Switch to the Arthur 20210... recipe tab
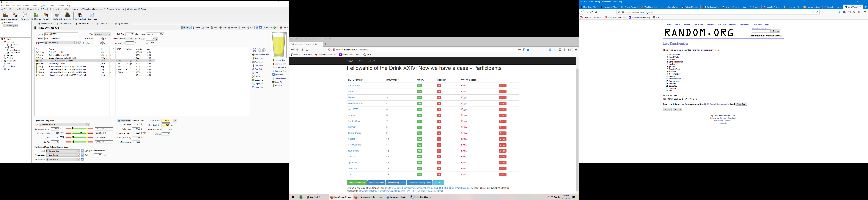This screenshot has height=200, width=868. point(105,23)
